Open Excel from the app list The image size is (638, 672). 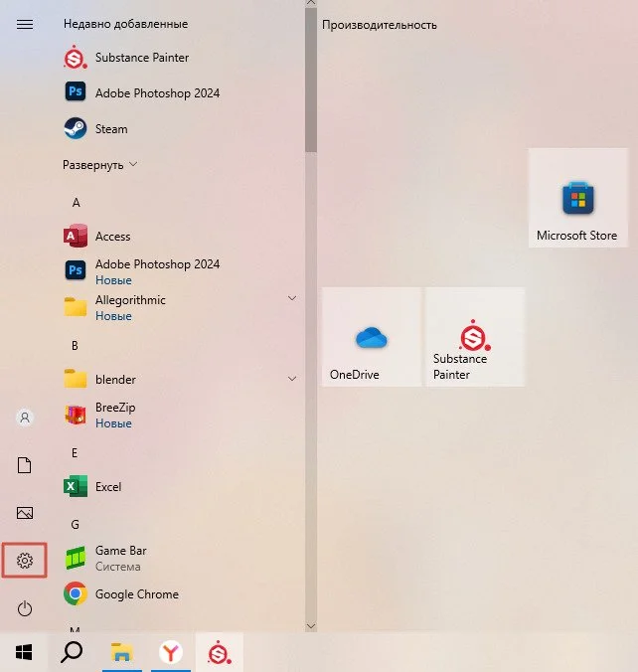click(92, 486)
